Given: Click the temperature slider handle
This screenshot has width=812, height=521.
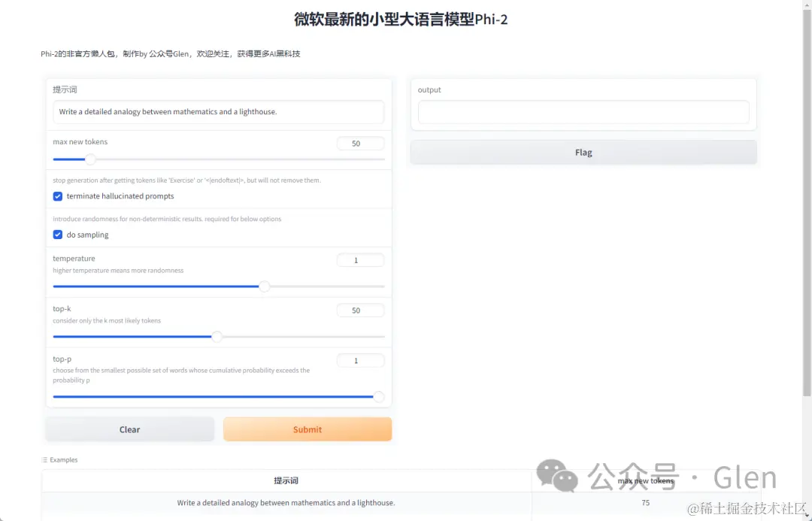Looking at the screenshot, I should tap(265, 286).
